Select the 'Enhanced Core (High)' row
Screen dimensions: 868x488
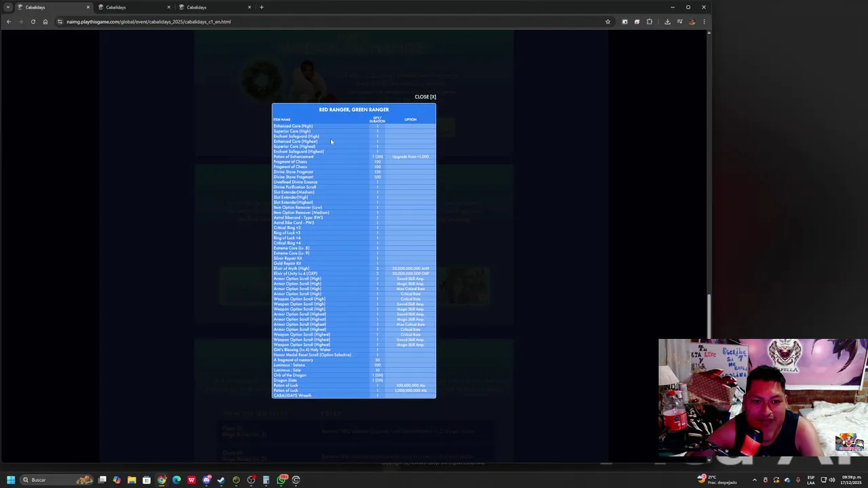[354, 126]
